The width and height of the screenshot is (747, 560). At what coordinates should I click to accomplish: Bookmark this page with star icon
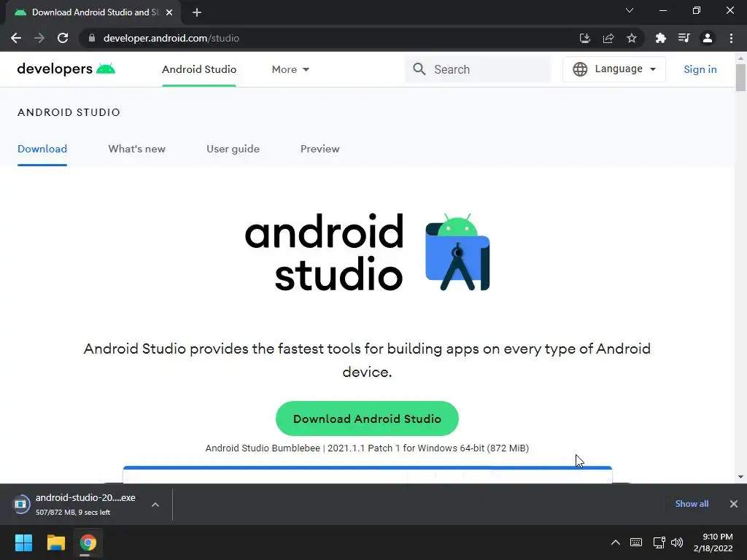pyautogui.click(x=632, y=38)
